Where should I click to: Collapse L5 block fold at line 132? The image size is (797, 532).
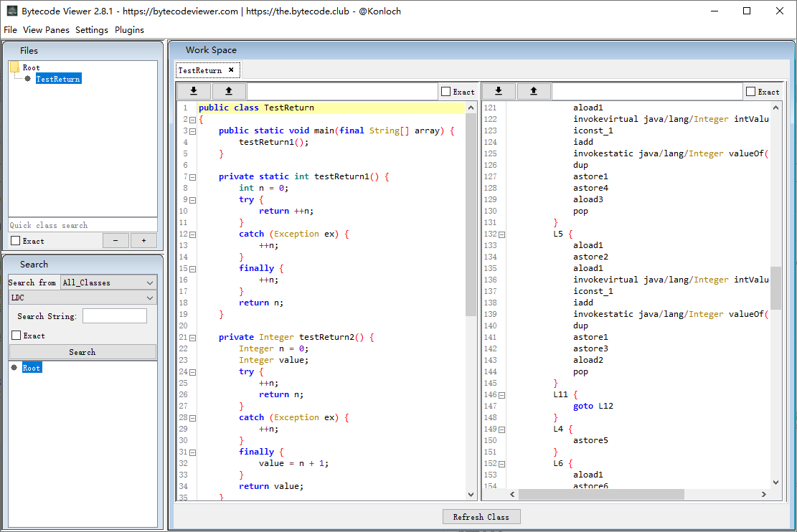point(501,234)
